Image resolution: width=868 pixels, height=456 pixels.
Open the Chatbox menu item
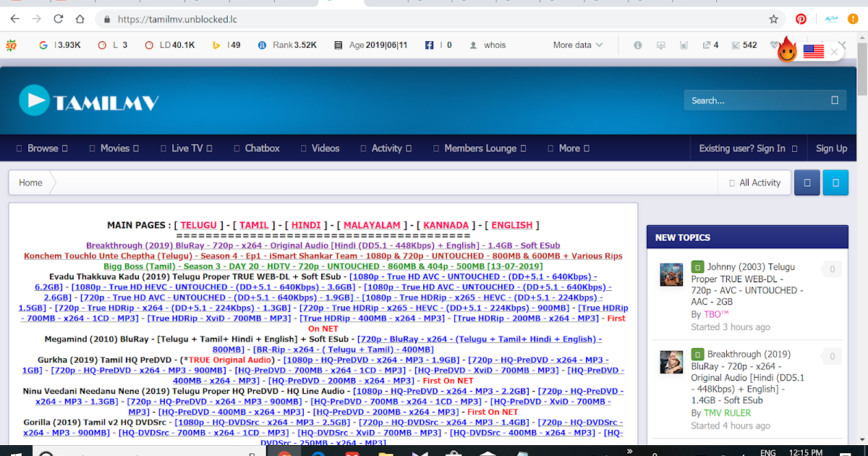(x=256, y=148)
